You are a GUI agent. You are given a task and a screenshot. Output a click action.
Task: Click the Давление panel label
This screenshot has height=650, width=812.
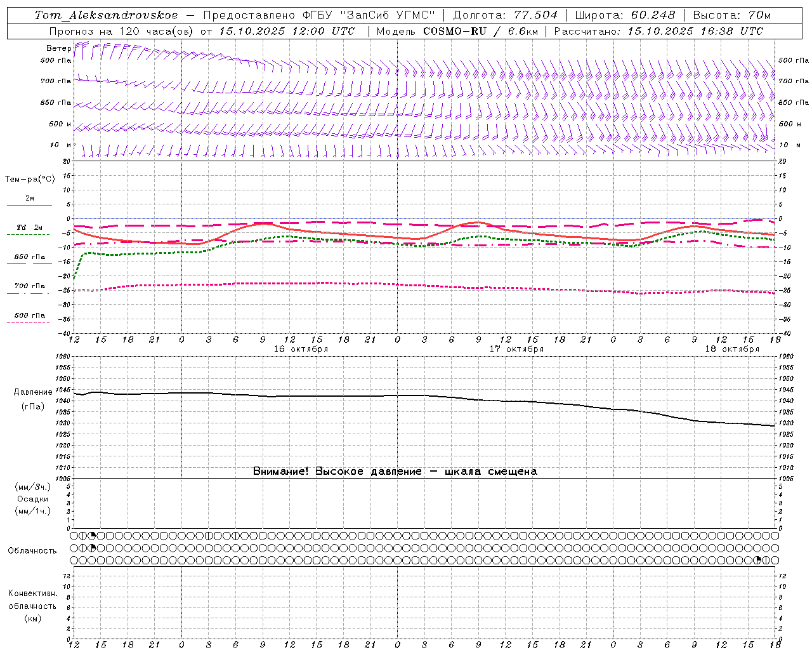[x=33, y=392]
